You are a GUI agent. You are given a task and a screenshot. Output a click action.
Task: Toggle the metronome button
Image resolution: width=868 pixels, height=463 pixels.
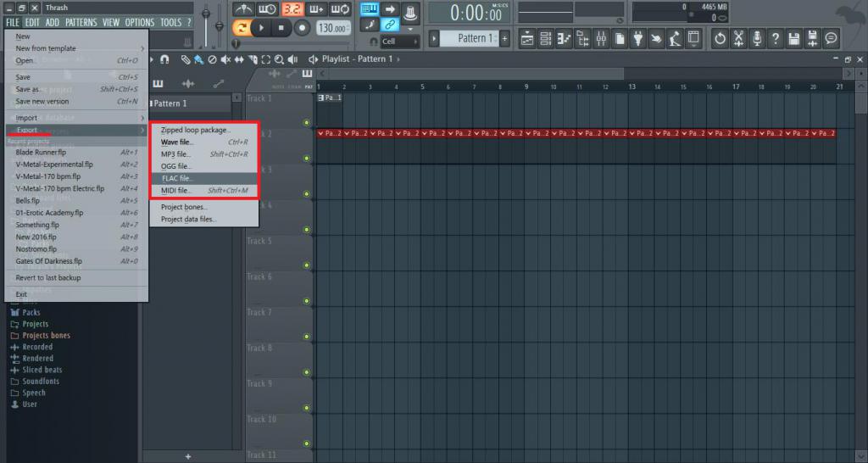click(x=243, y=8)
